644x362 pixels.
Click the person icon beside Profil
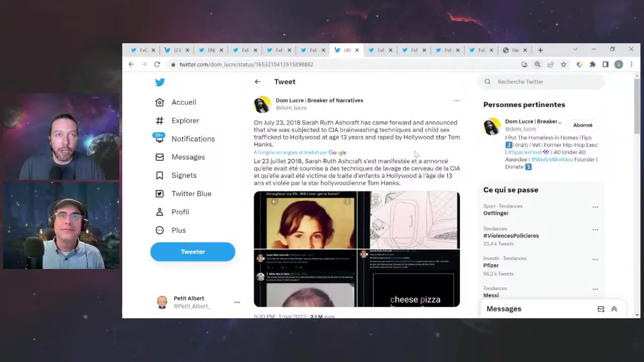[x=159, y=212]
